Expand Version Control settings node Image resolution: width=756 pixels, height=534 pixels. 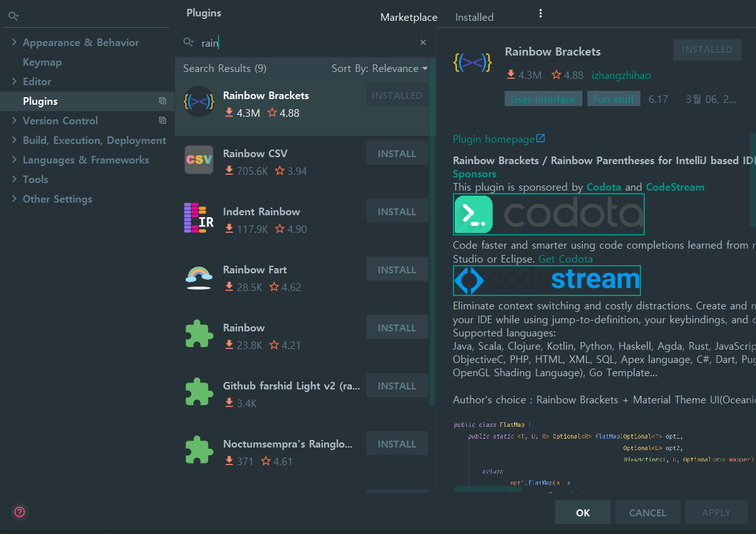[x=14, y=120]
